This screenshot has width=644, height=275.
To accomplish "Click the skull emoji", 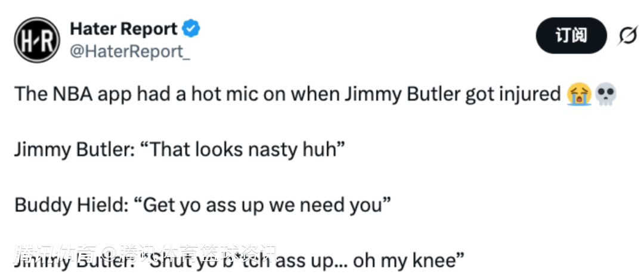I will pyautogui.click(x=606, y=94).
